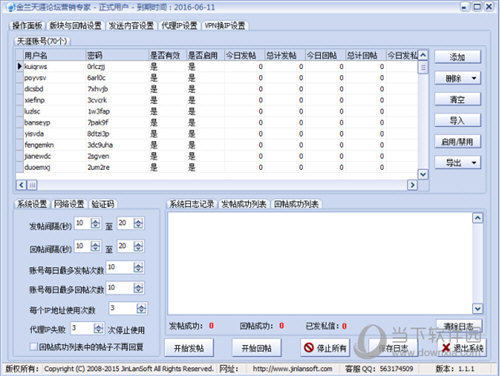Sort by 用户名 column header

54,55
